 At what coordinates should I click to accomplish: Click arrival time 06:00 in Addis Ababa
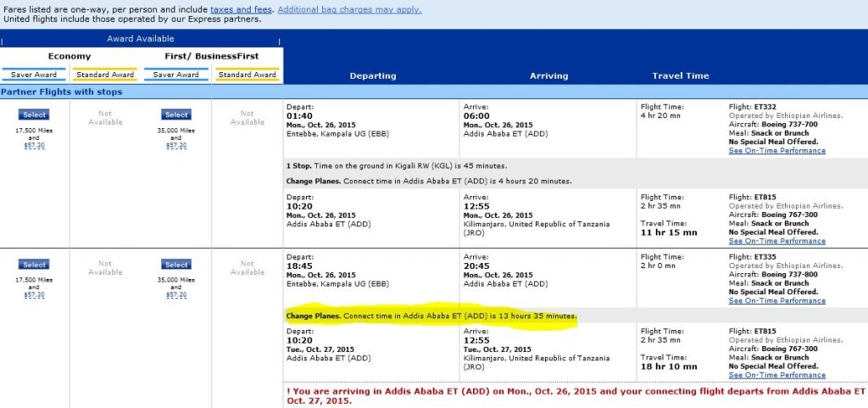click(x=476, y=115)
